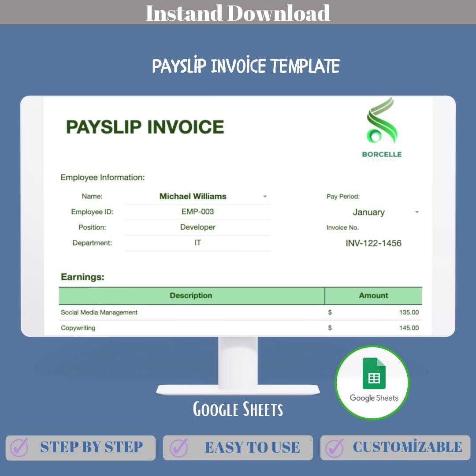Screen dimensions: 476x476
Task: Select the EASY TO USE badge
Action: 238,447
